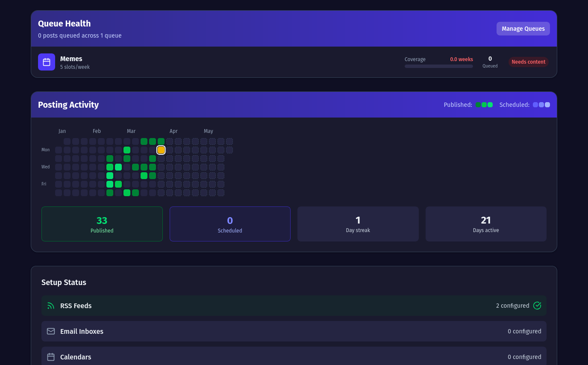Click the Mar month label on the heatmap
The image size is (588, 365).
(x=131, y=131)
